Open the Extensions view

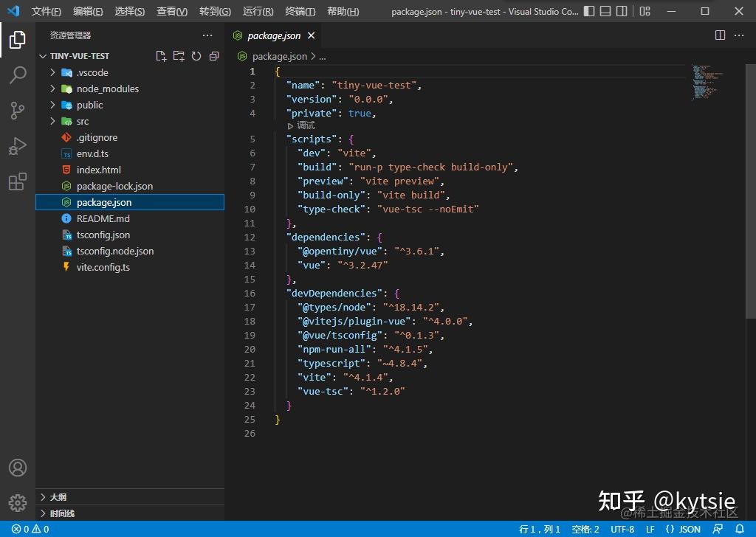[x=18, y=181]
